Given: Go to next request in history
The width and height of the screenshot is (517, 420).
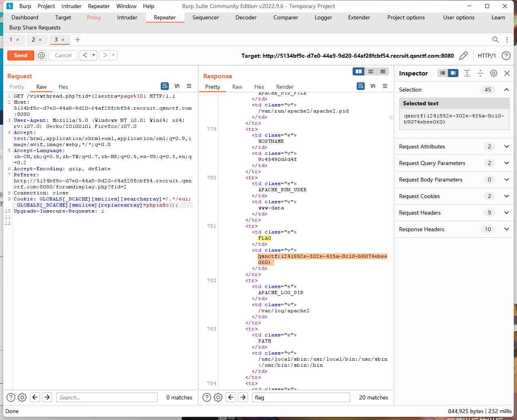Looking at the screenshot, I should tap(105, 55).
